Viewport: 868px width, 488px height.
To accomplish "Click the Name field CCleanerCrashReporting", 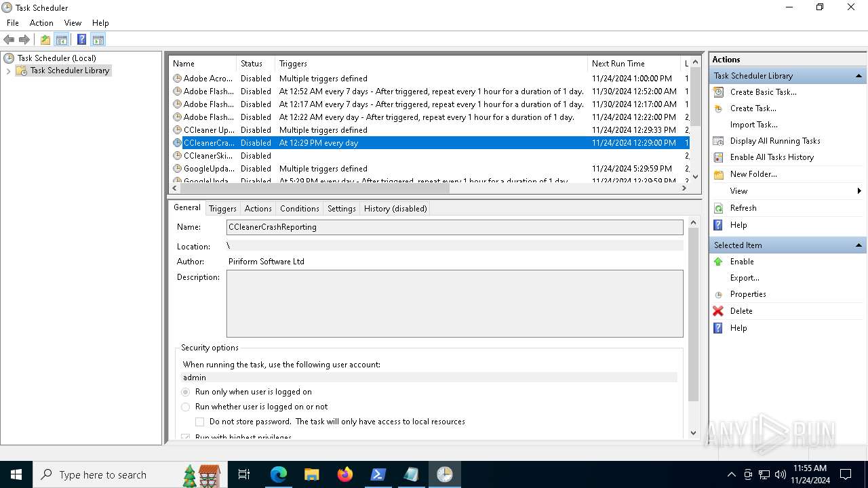I will [x=455, y=227].
